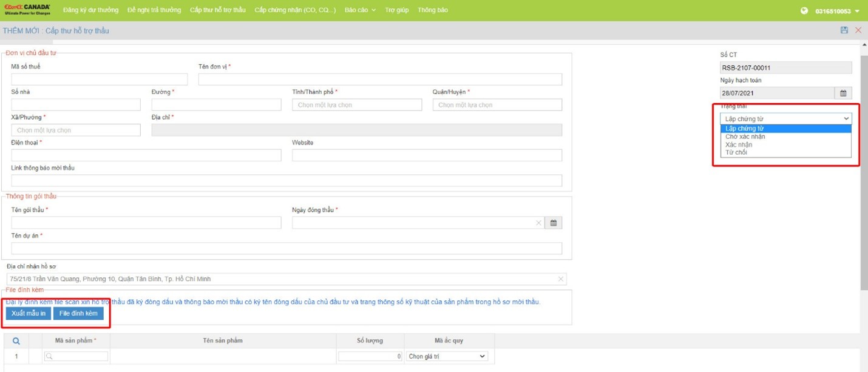Focus the Đường input field
Viewport: 868px width, 372px height.
[217, 105]
